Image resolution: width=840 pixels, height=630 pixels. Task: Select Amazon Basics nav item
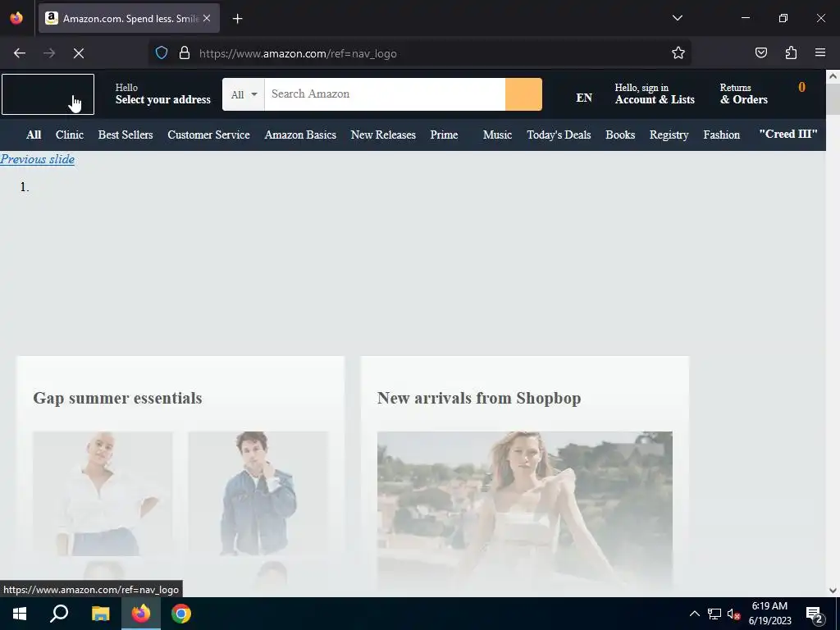point(300,135)
